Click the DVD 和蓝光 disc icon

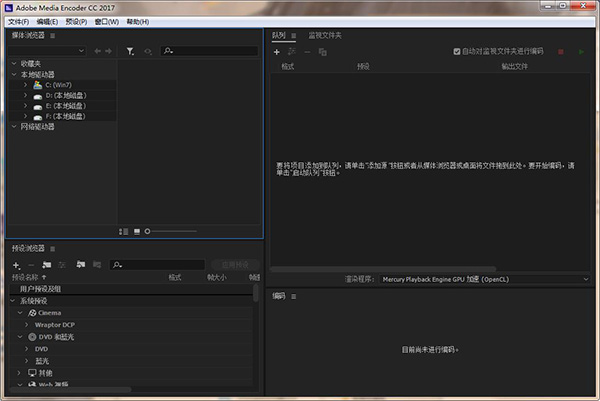(32, 337)
